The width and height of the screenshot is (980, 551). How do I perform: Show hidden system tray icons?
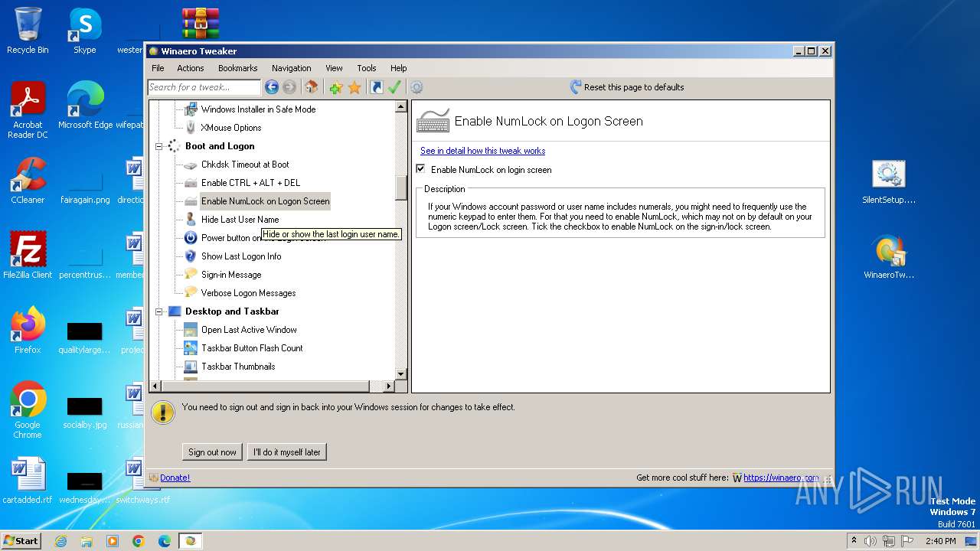point(854,541)
